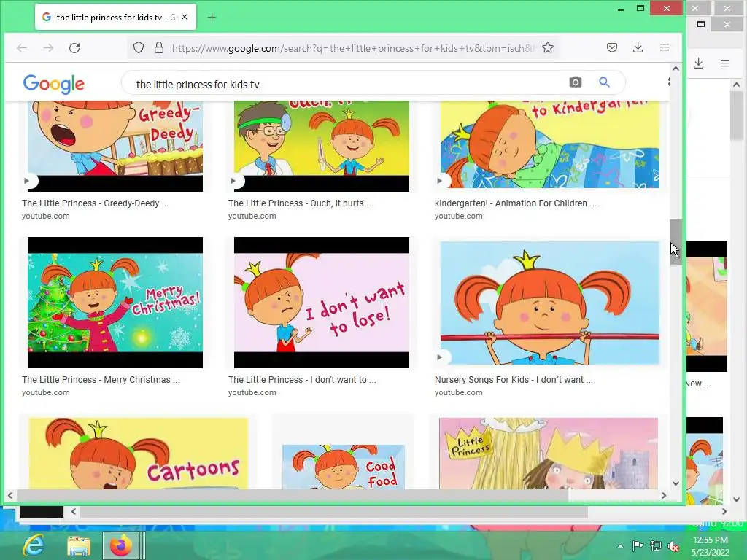Open the tracking protection shield icon

point(139,47)
